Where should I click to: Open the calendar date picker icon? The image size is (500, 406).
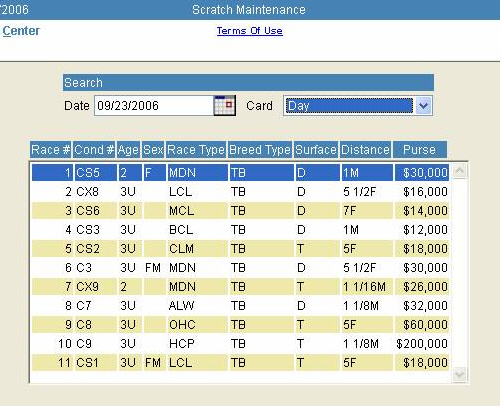[225, 106]
